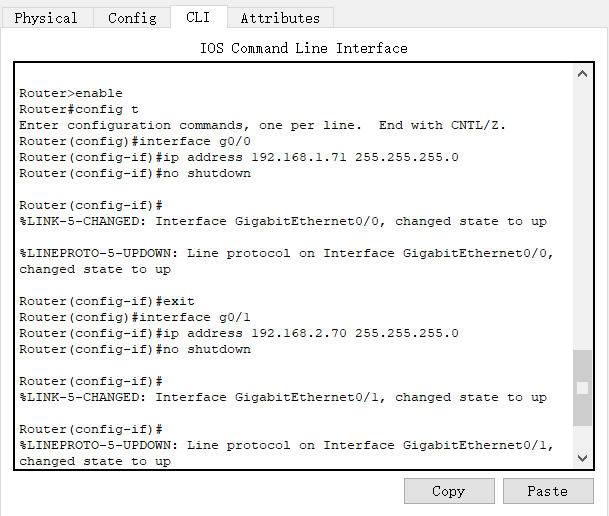The height and width of the screenshot is (516, 609).
Task: Click the GigabitEthernet0/0 %LINK-5-CHANGED message
Action: coord(282,221)
